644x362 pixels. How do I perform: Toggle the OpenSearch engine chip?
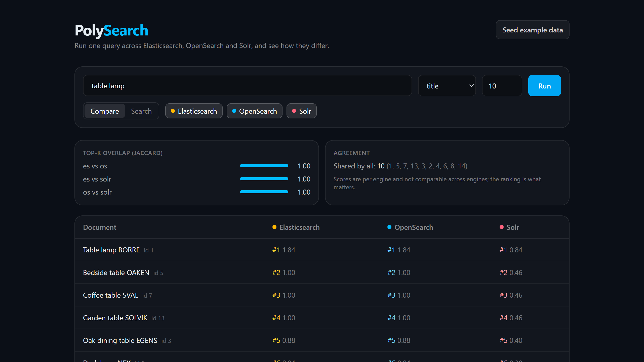[254, 111]
